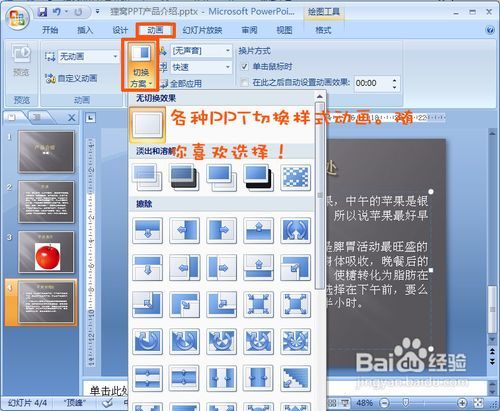
Task: Enable 在此之后自动设置动画效果 checkbox
Action: click(244, 82)
